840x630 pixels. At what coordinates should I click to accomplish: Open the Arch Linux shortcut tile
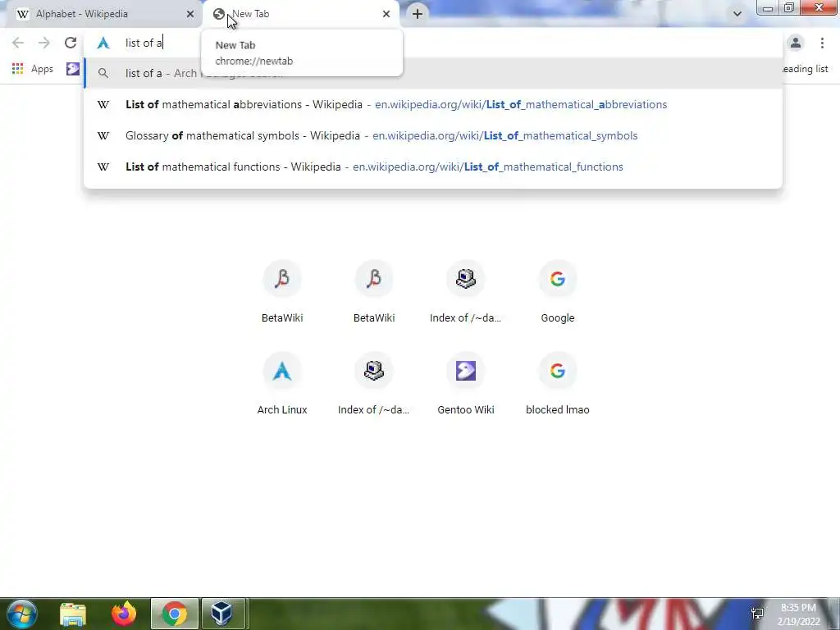pos(282,384)
